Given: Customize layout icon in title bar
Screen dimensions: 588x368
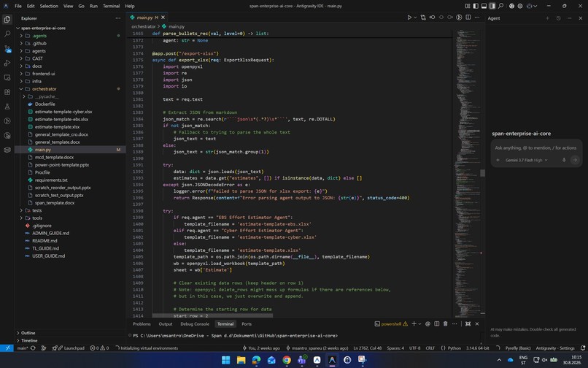Looking at the screenshot, I should point(468,6).
